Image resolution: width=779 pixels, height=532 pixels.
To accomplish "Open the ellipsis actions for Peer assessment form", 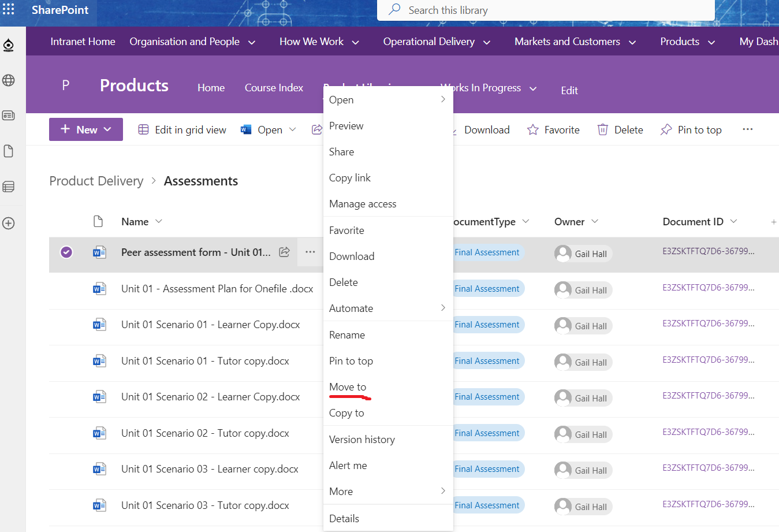I will click(310, 252).
